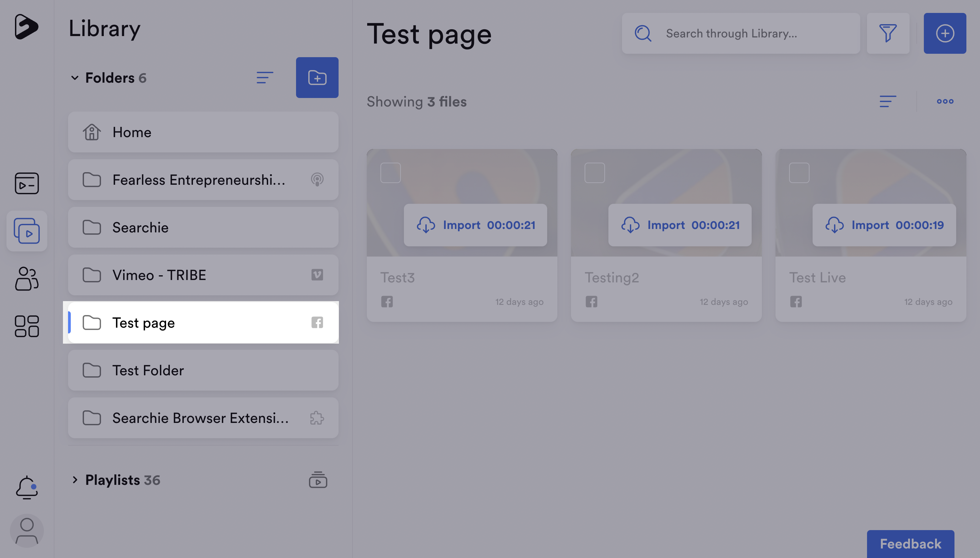980x558 pixels.
Task: Select the Test Live file checkbox
Action: tap(800, 173)
